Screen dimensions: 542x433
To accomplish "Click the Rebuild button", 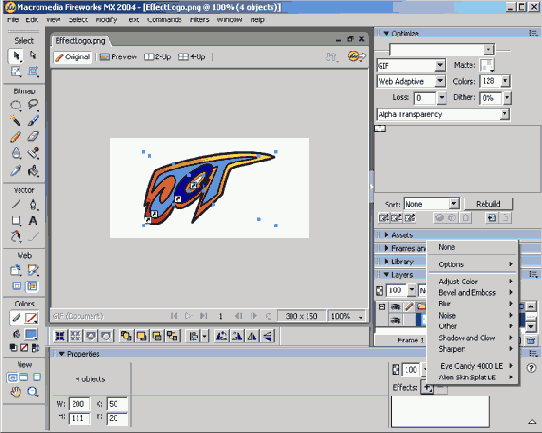I will click(488, 204).
